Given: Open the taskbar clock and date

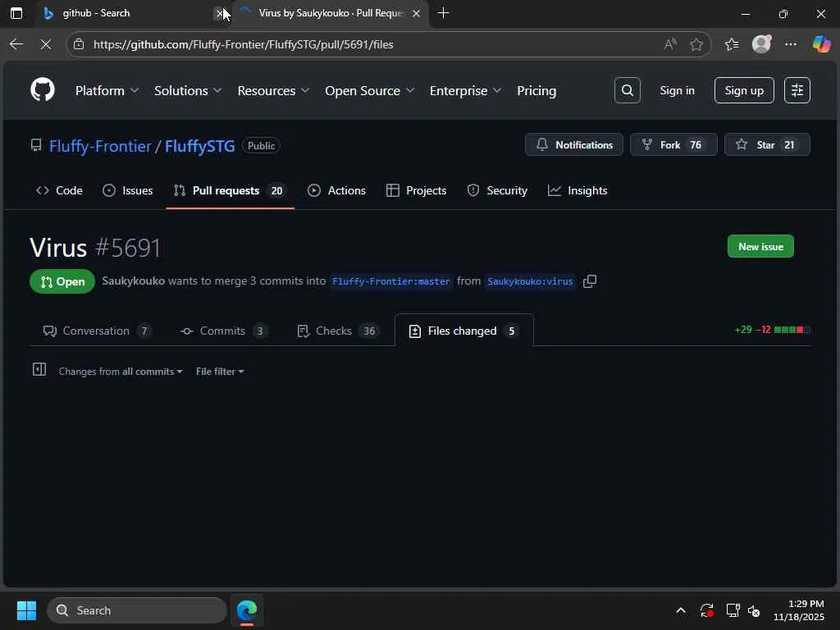Looking at the screenshot, I should 799,610.
